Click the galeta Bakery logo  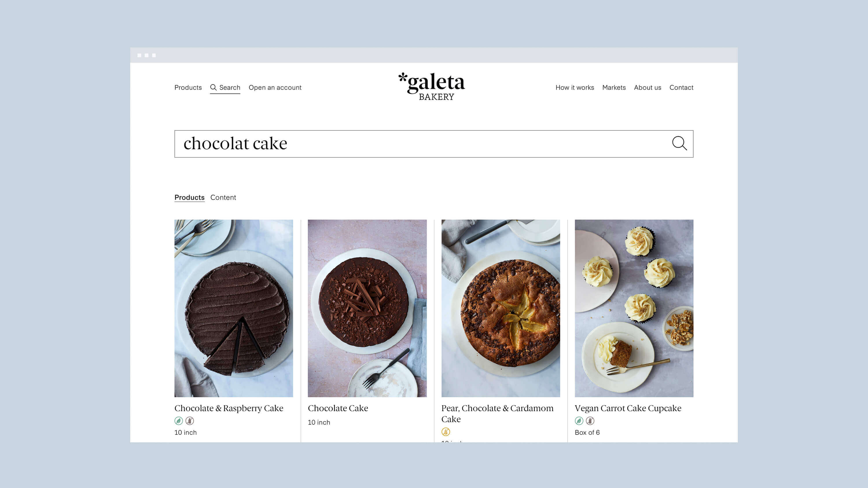click(x=432, y=86)
